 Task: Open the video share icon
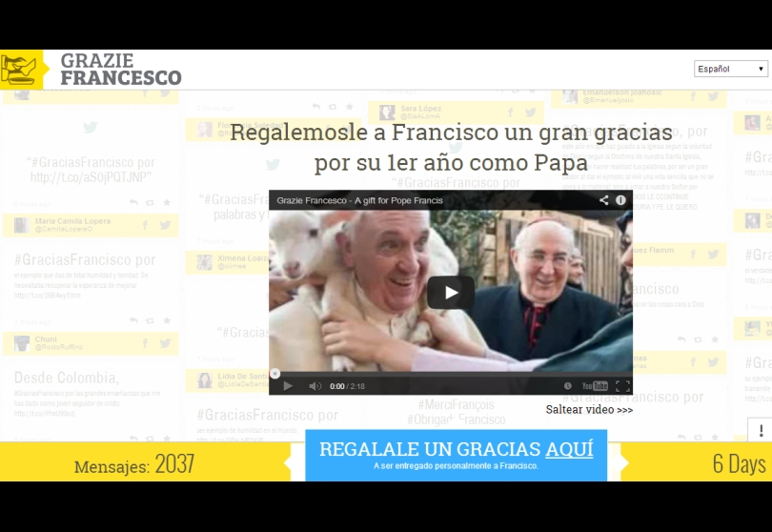pyautogui.click(x=604, y=200)
